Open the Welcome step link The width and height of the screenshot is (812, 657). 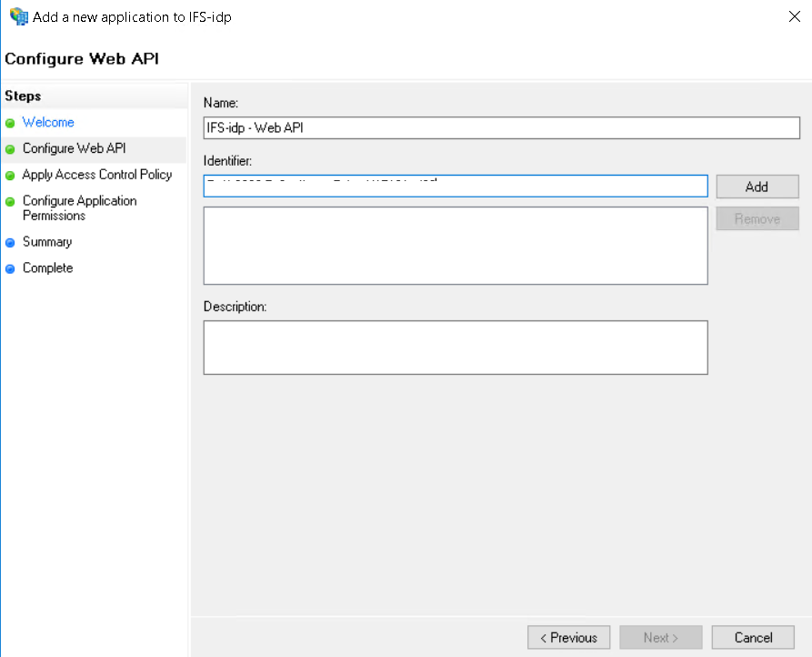tap(48, 122)
